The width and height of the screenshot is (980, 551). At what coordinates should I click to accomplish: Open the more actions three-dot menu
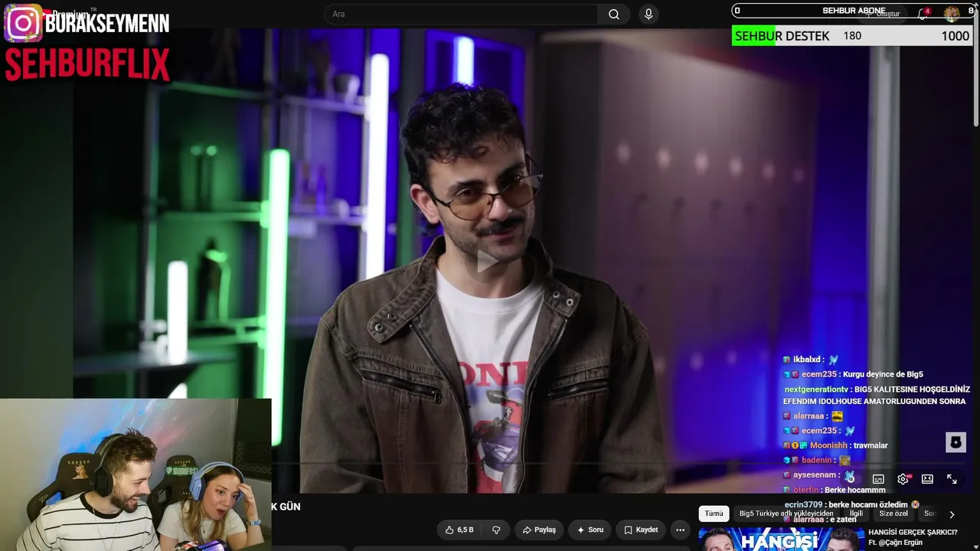[x=680, y=530]
